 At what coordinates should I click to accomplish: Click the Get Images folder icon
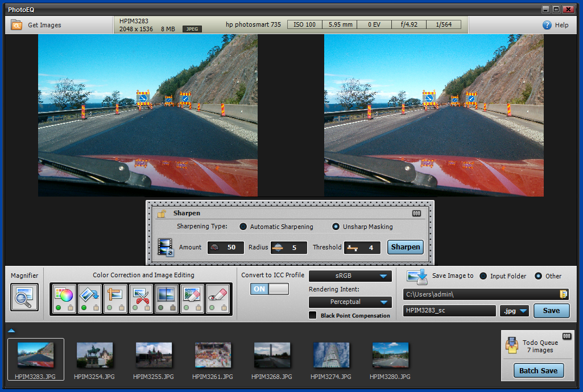(16, 25)
